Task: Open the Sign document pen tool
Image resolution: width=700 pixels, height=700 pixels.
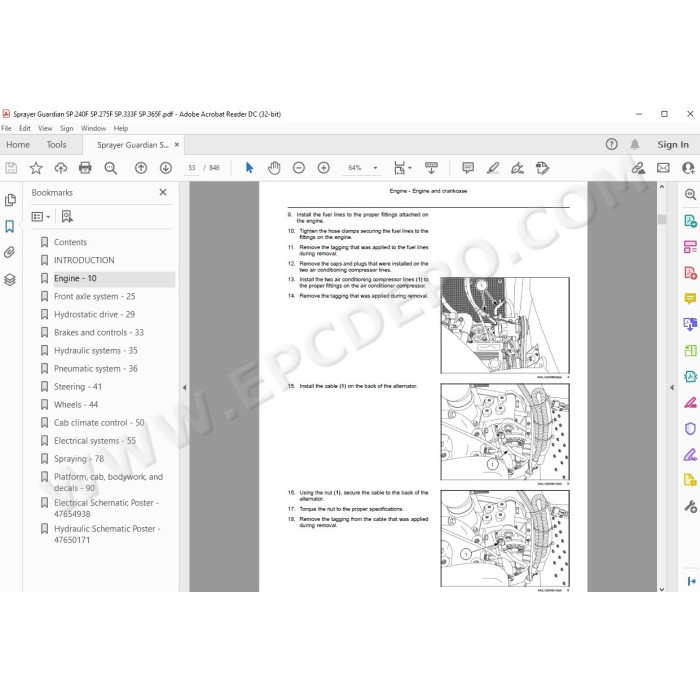Action: [517, 168]
